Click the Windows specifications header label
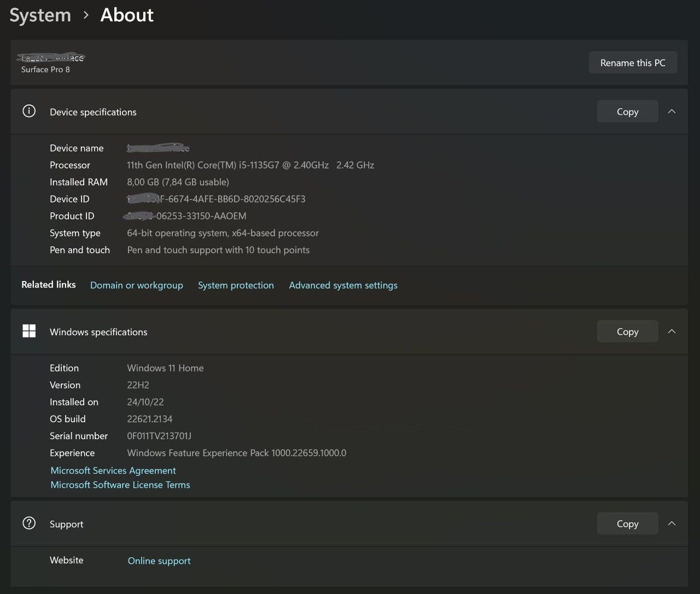This screenshot has height=594, width=700. click(x=98, y=332)
